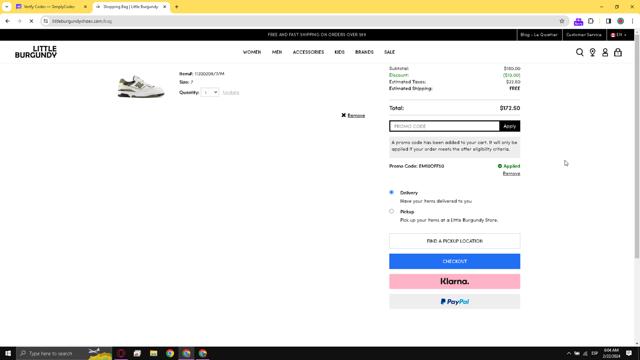Switch to the Verify Codes tab

50,7
